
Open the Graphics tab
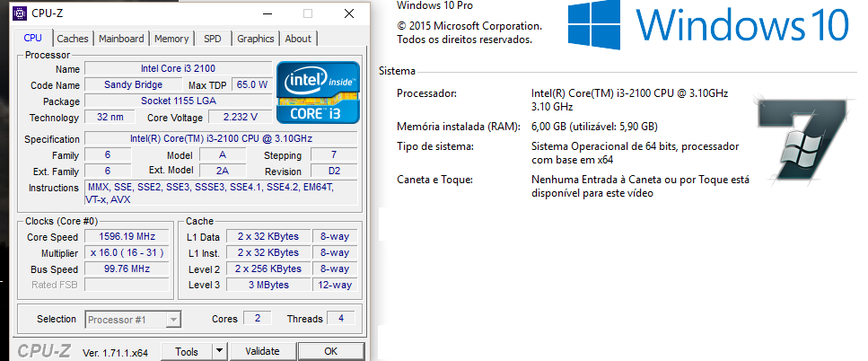256,39
